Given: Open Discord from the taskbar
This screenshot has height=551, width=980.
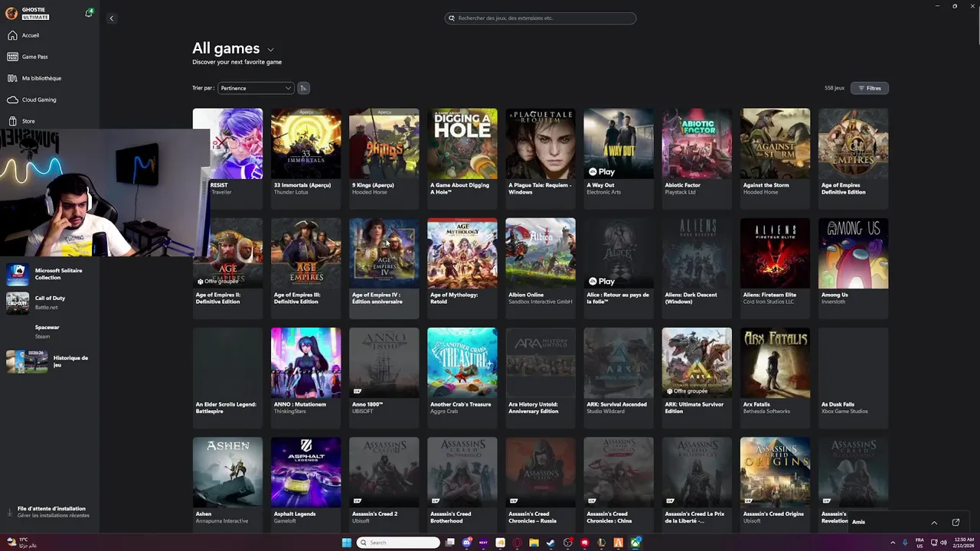Looking at the screenshot, I should pyautogui.click(x=467, y=543).
